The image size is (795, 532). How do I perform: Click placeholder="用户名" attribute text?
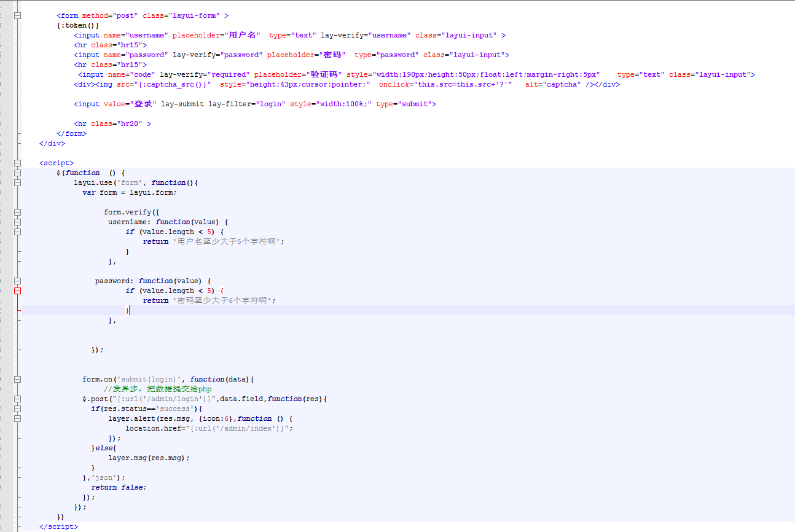[216, 35]
